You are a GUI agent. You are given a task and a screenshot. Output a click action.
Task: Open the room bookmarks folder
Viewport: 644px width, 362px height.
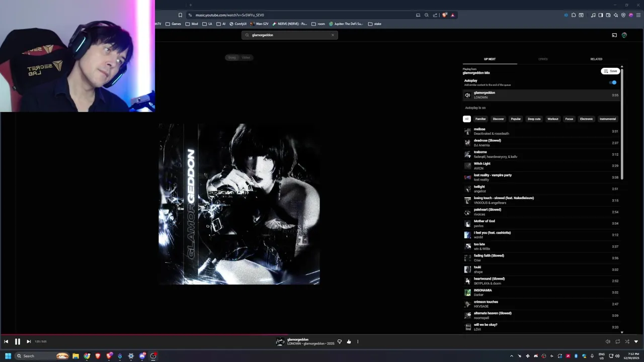[318, 24]
